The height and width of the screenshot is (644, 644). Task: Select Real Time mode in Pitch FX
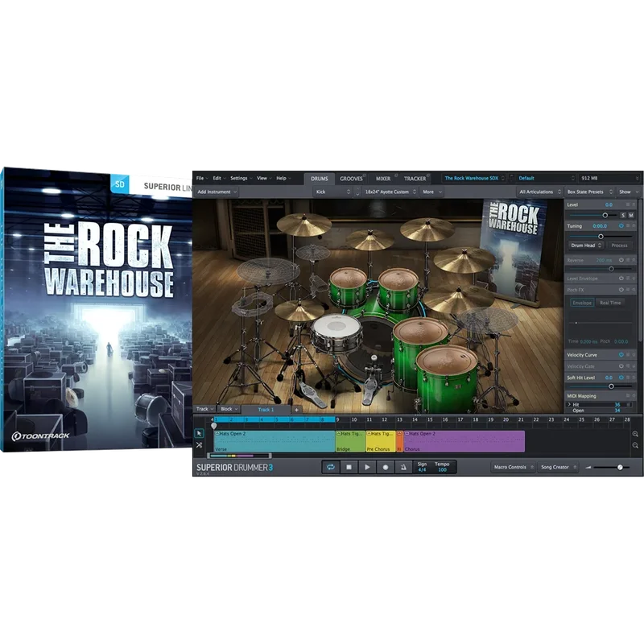click(x=610, y=303)
